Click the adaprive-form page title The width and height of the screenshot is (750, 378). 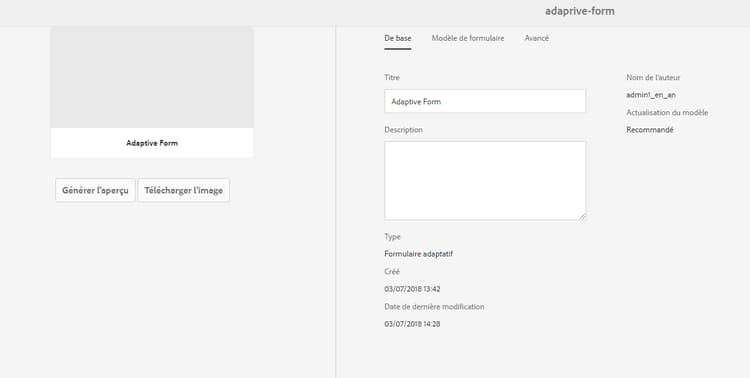pyautogui.click(x=580, y=11)
